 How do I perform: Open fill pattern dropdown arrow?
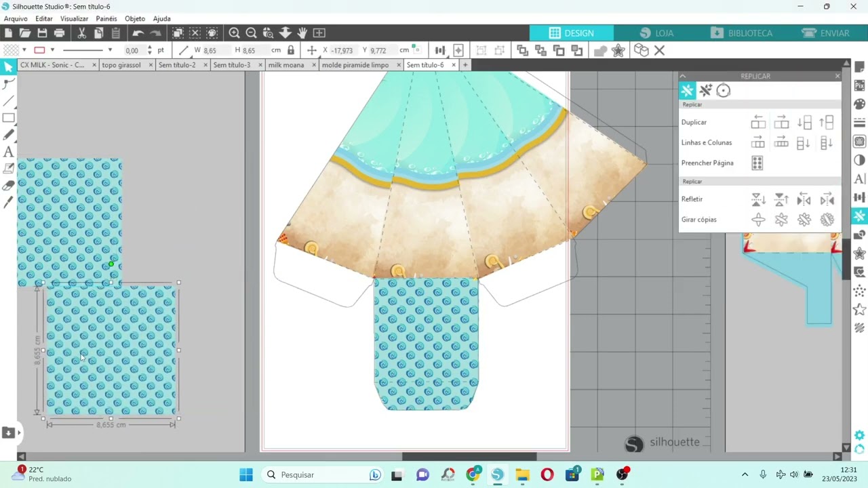tap(24, 50)
